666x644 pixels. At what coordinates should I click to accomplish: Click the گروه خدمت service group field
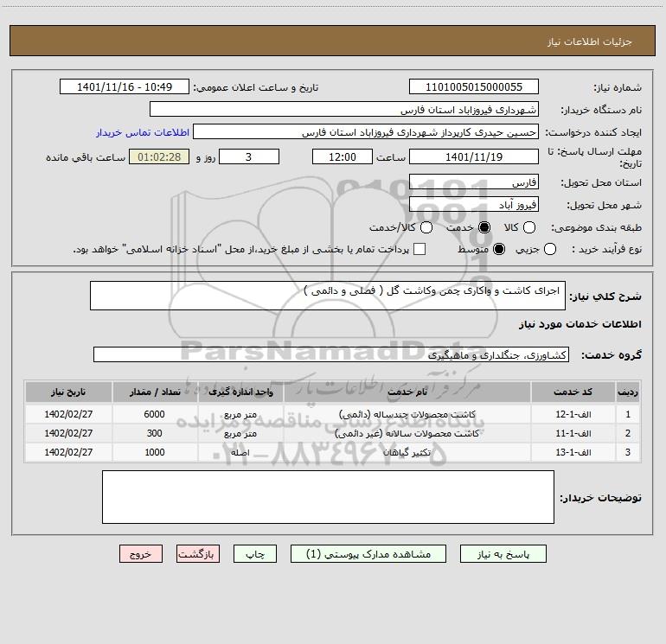coord(331,354)
